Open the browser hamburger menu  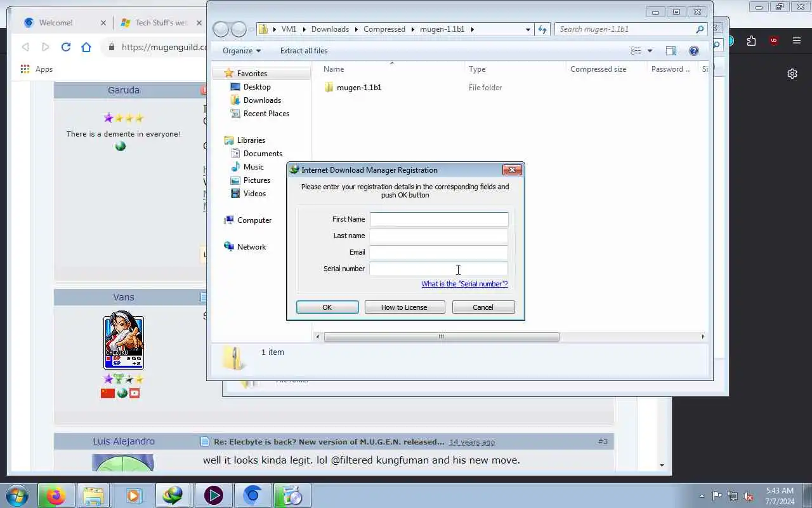[797, 41]
